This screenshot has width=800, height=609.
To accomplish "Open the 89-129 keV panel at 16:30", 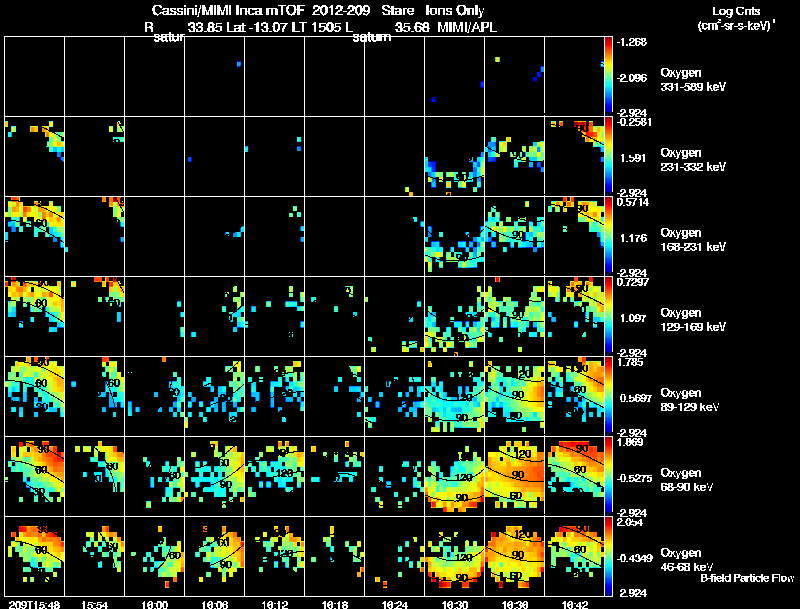I will tap(454, 396).
